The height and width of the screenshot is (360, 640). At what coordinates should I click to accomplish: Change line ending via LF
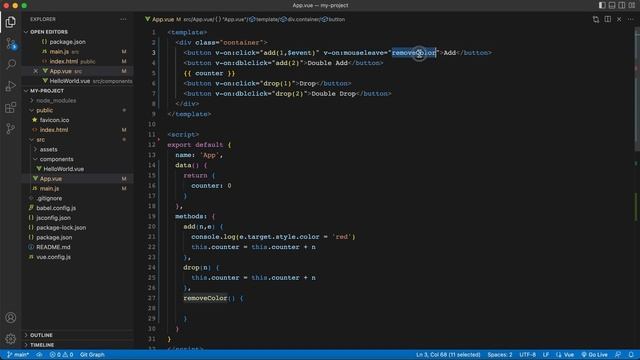click(546, 355)
